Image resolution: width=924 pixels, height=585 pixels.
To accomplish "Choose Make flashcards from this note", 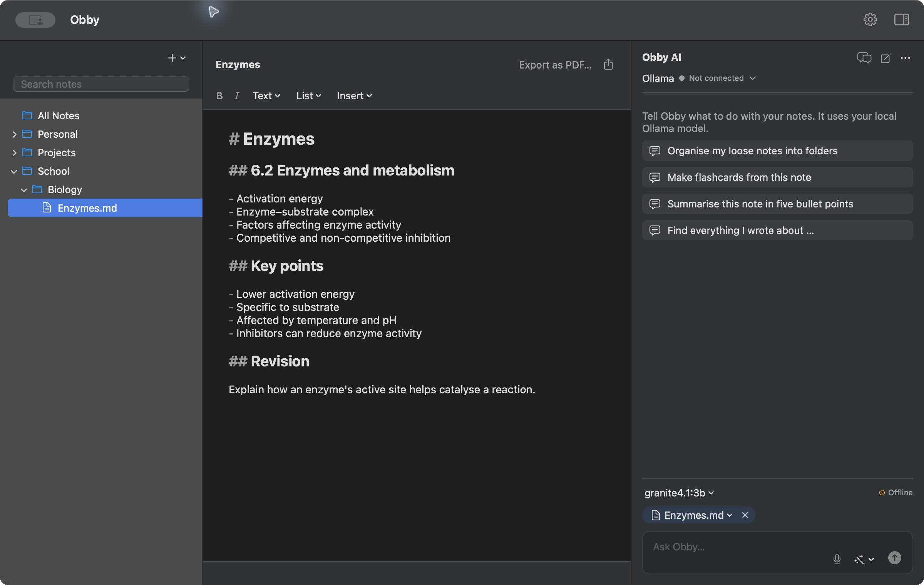I will [x=777, y=177].
